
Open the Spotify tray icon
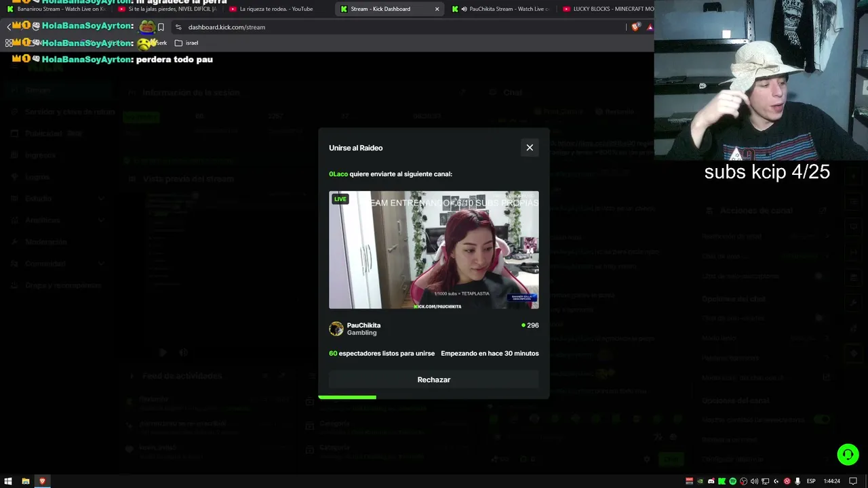pos(732,481)
